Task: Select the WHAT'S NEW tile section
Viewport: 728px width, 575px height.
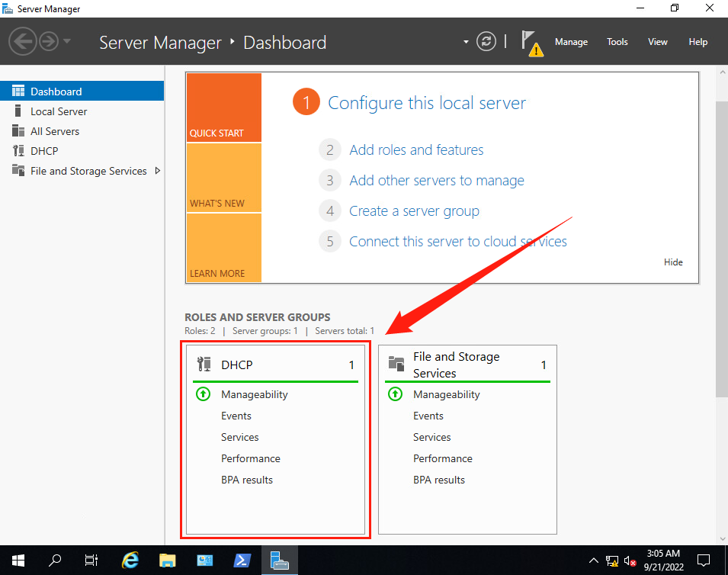Action: 223,178
